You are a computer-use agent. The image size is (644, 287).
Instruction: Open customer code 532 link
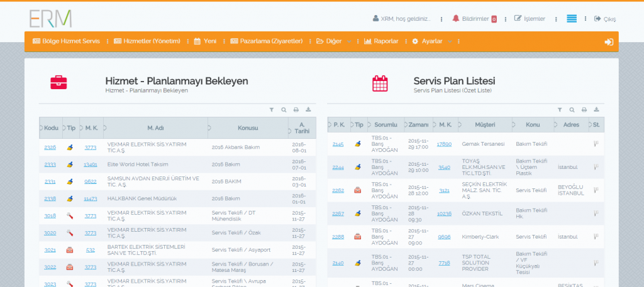click(91, 250)
